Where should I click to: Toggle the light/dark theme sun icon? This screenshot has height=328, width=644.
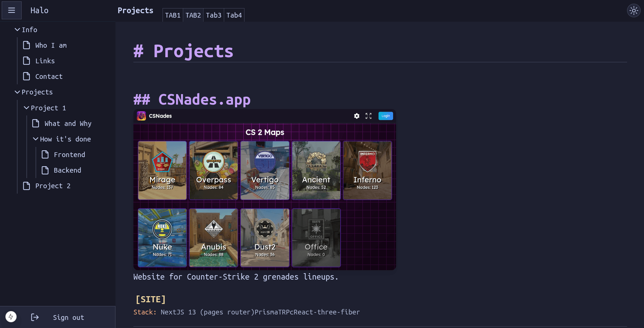tap(634, 10)
